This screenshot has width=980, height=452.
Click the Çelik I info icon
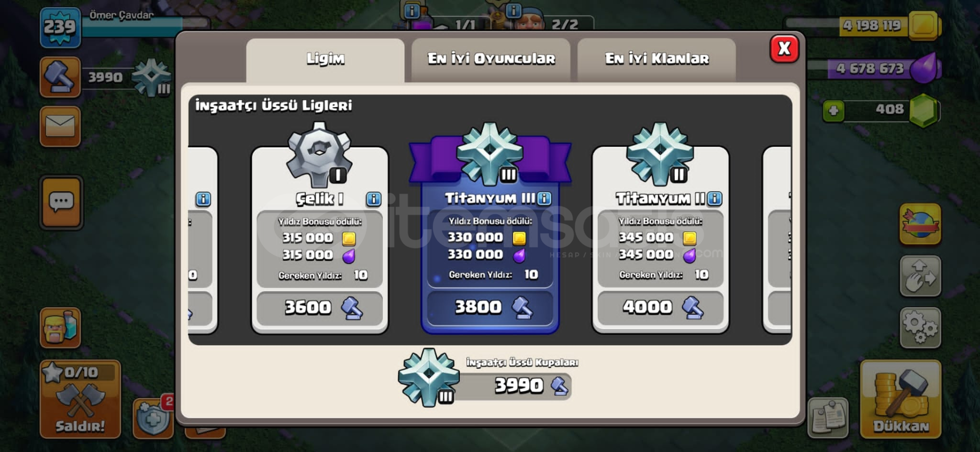tap(374, 199)
